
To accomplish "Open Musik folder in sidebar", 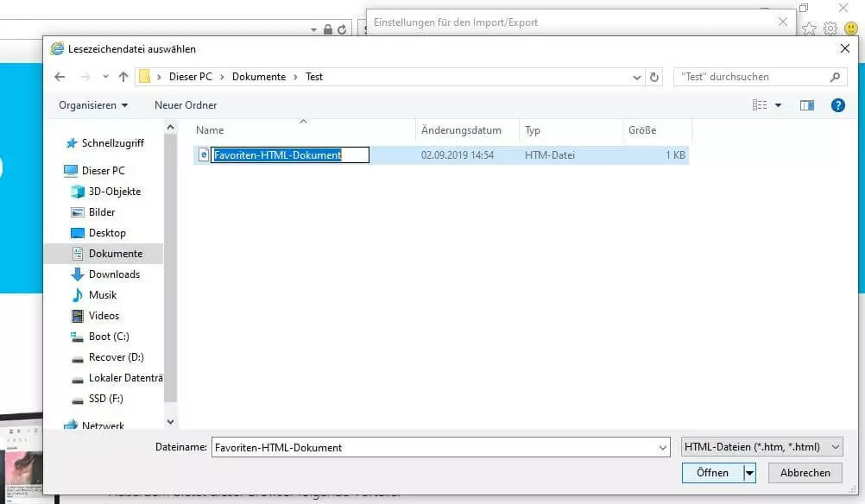I will [x=103, y=295].
